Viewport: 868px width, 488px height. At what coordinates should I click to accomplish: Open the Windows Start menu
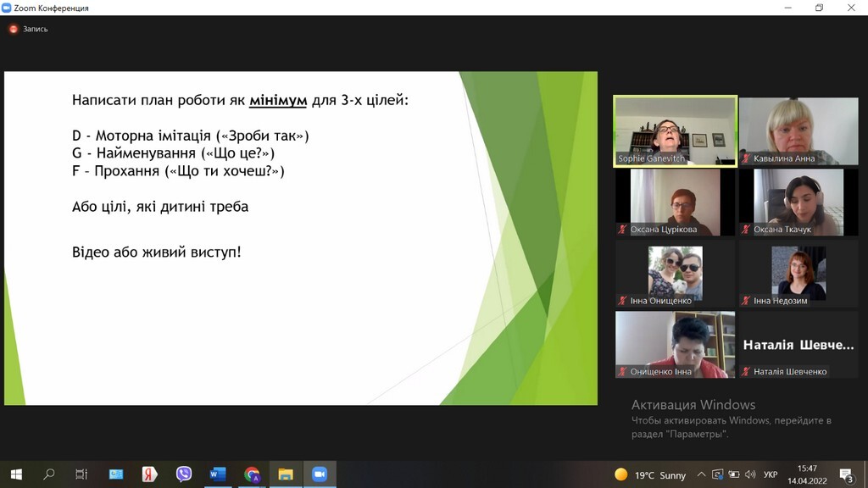click(x=16, y=474)
